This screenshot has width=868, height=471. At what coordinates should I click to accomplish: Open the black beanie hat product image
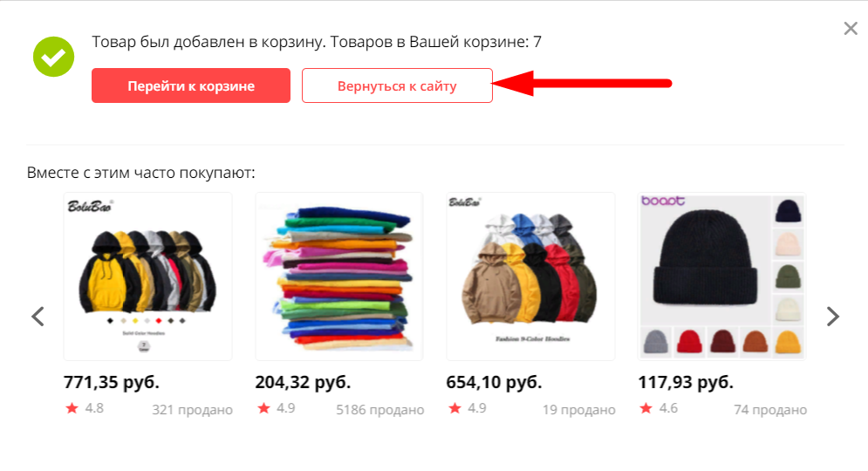(x=705, y=260)
